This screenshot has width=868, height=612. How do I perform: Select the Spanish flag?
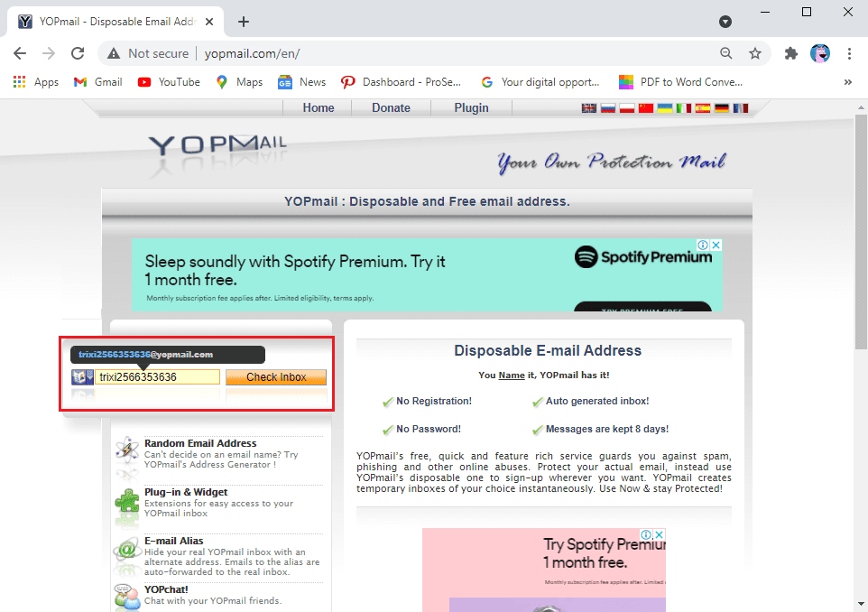703,108
